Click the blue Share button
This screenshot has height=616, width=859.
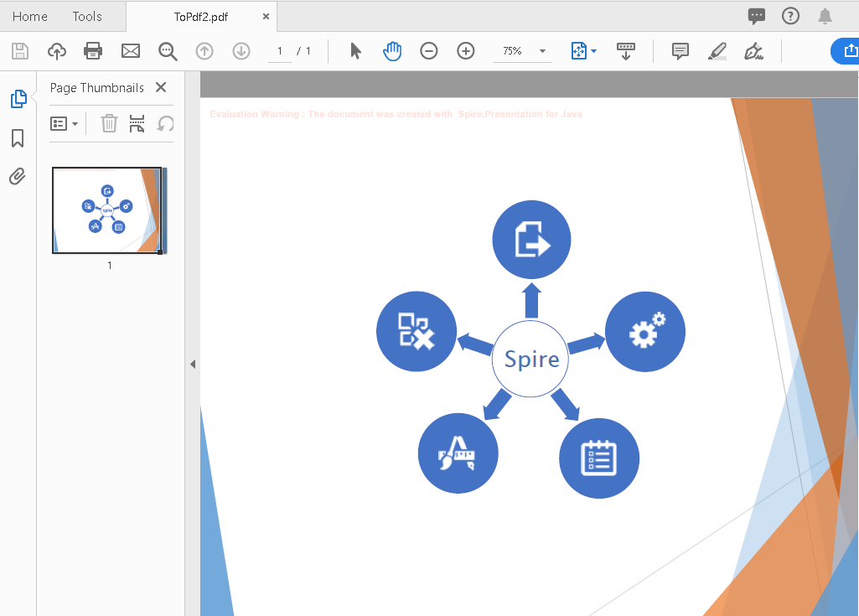coord(846,51)
